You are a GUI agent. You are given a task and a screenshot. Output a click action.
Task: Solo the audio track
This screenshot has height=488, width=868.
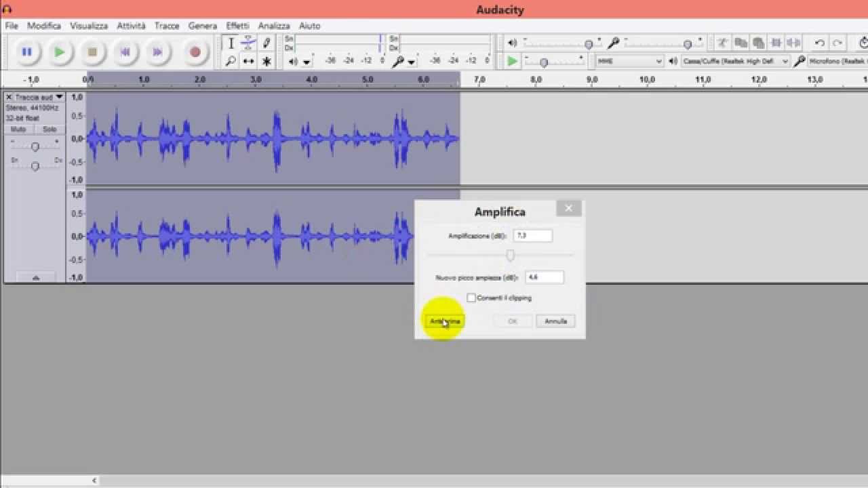tap(50, 129)
